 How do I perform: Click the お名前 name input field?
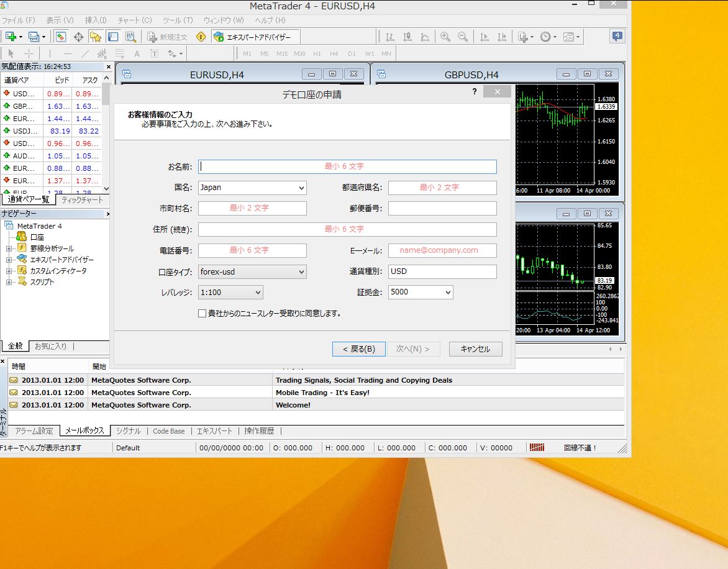point(347,166)
